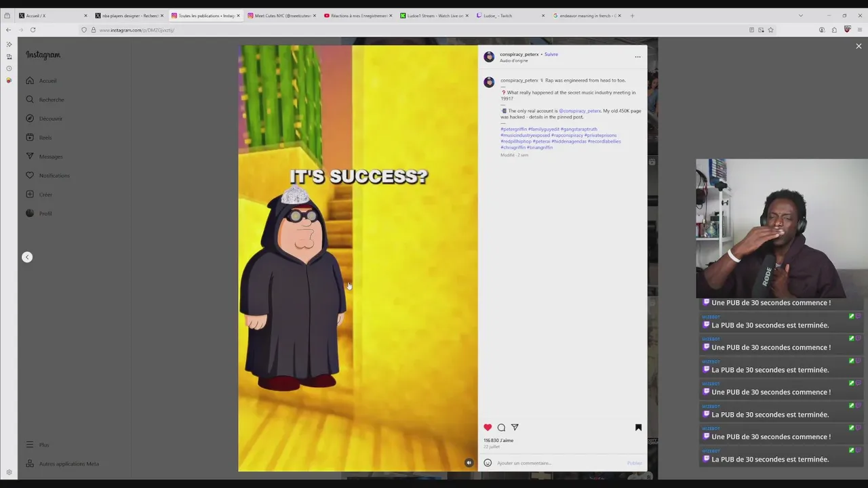Open hashtag #gangstaraptruth
The image size is (868, 488).
click(x=579, y=129)
